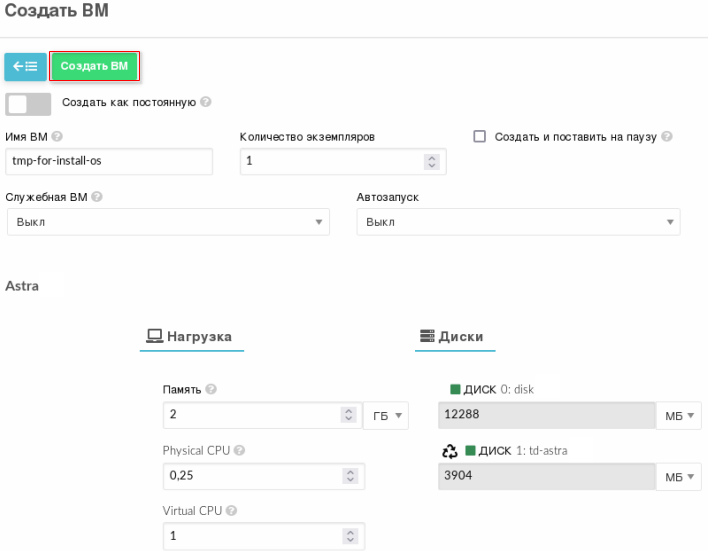Click help icon after pause checkbox label

(666, 137)
